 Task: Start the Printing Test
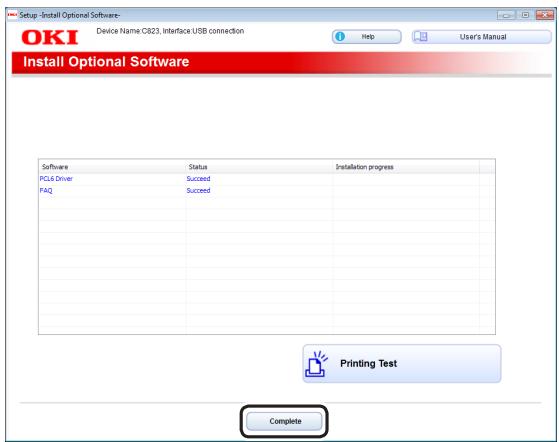pos(402,364)
